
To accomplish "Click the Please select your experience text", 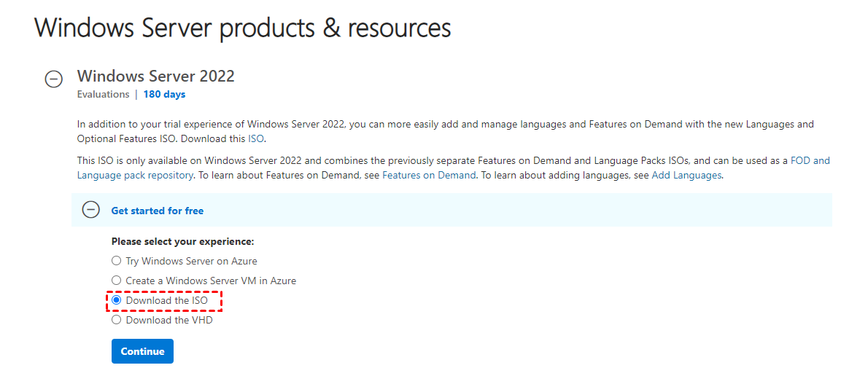I will click(x=182, y=241).
